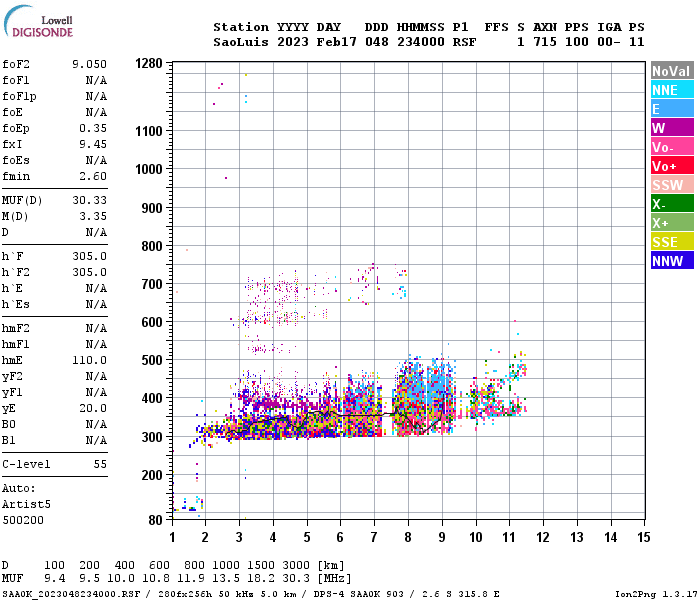Select the E blue legend swatch
Image resolution: width=700 pixels, height=600 pixels.
pyautogui.click(x=672, y=109)
